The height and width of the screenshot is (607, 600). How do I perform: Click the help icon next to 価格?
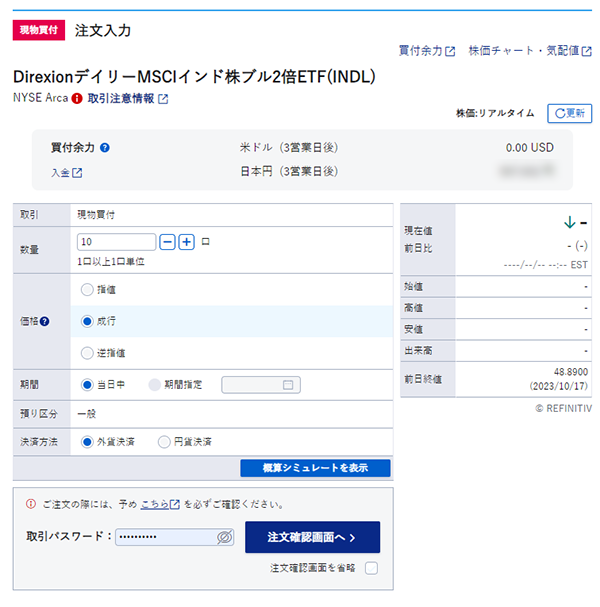pos(45,321)
